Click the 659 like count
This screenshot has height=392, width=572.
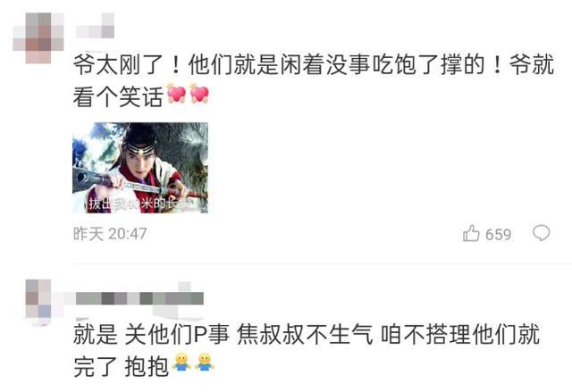(499, 235)
